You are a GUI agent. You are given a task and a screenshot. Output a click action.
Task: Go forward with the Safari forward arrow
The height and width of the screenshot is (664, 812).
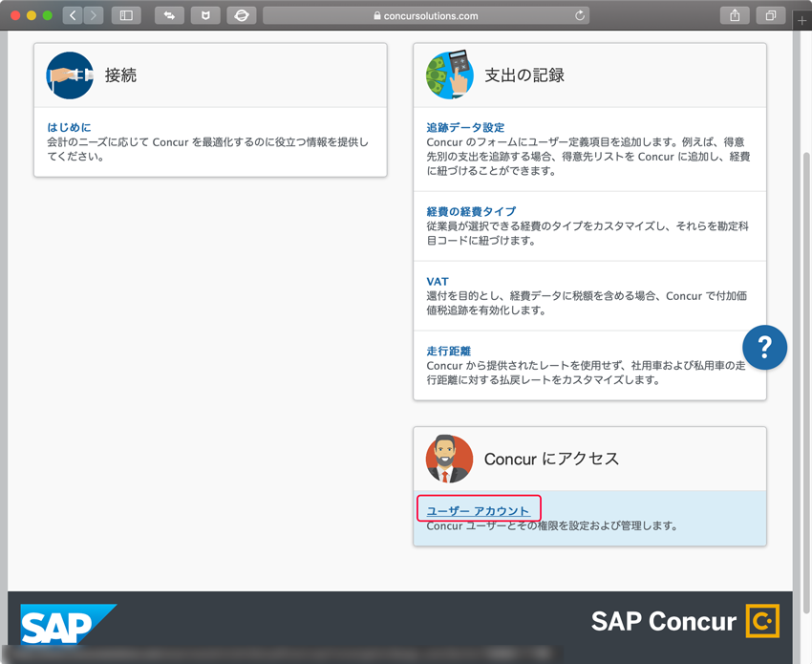[94, 15]
